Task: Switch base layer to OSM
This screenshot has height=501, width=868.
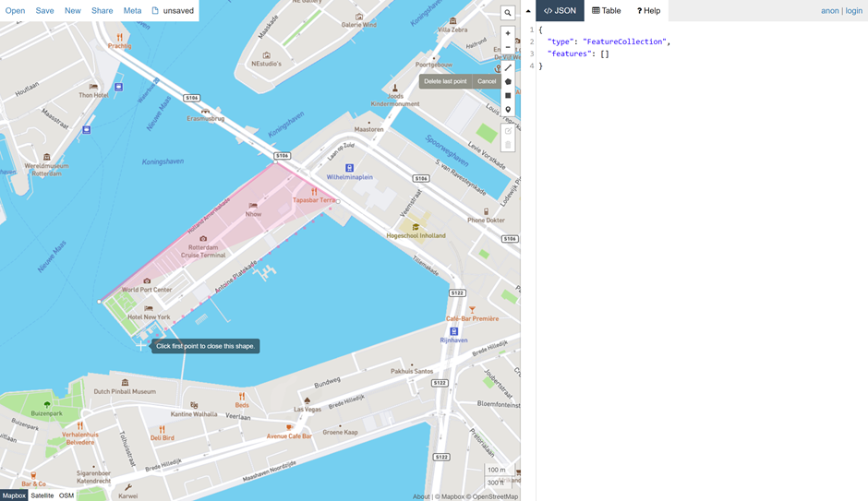Action: [66, 495]
